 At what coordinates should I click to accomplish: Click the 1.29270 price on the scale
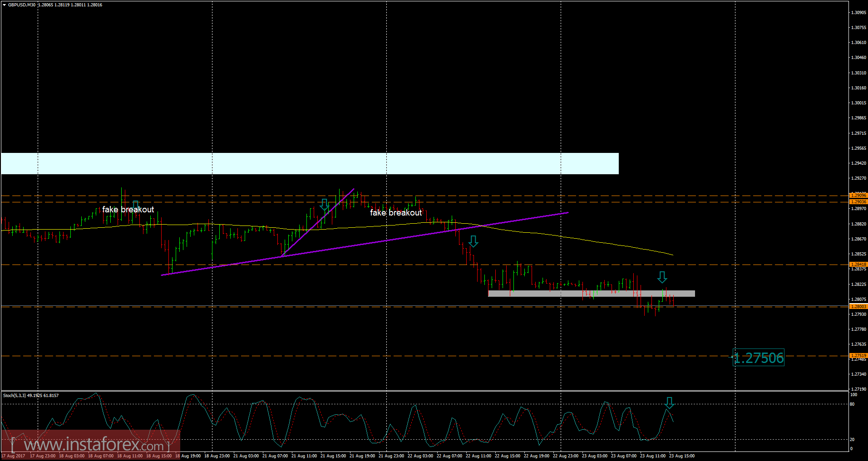(x=859, y=178)
